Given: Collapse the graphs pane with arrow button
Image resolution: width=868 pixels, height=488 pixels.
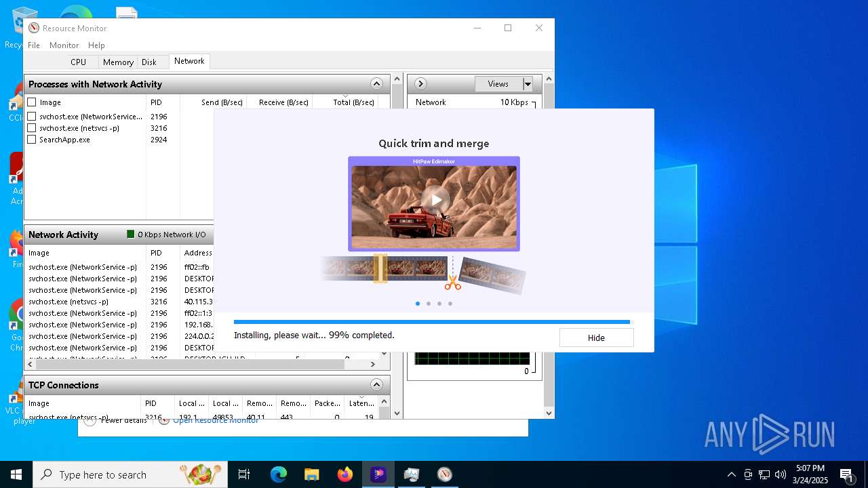Looking at the screenshot, I should [x=420, y=84].
